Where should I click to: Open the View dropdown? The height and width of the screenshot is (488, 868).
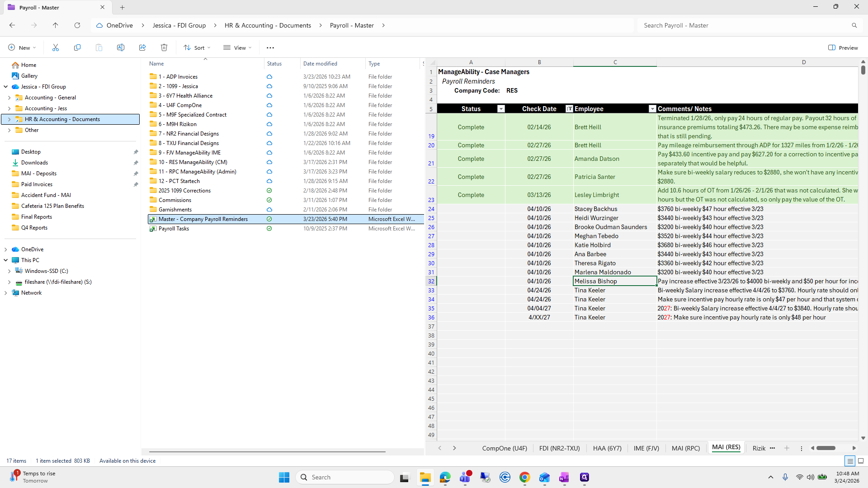[x=237, y=47]
